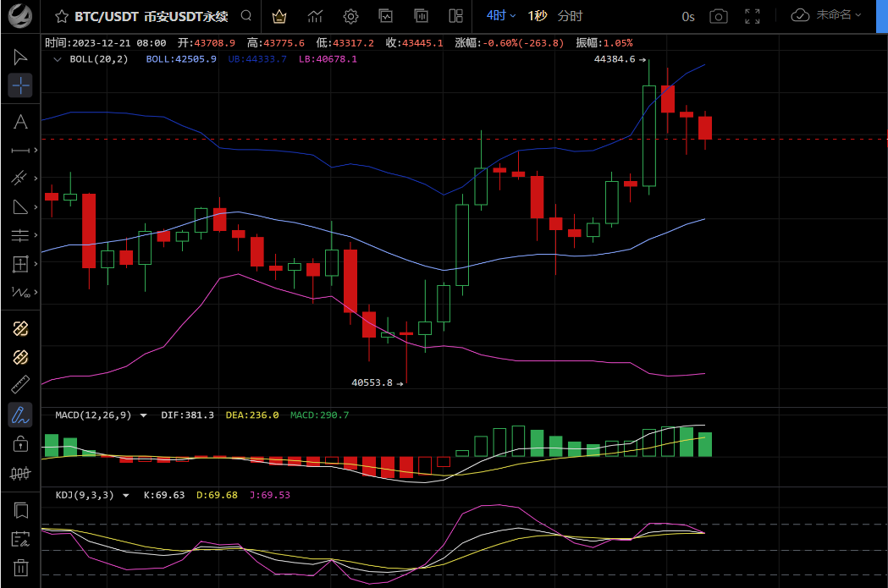The width and height of the screenshot is (888, 588).
Task: Open the search magnifier next to the pair name
Action: pyautogui.click(x=245, y=16)
